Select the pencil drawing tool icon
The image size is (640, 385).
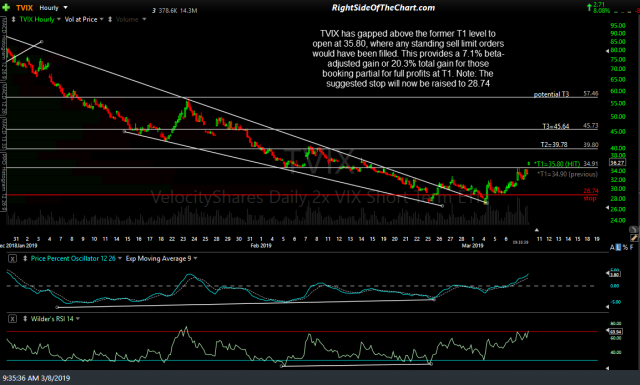coord(633,237)
